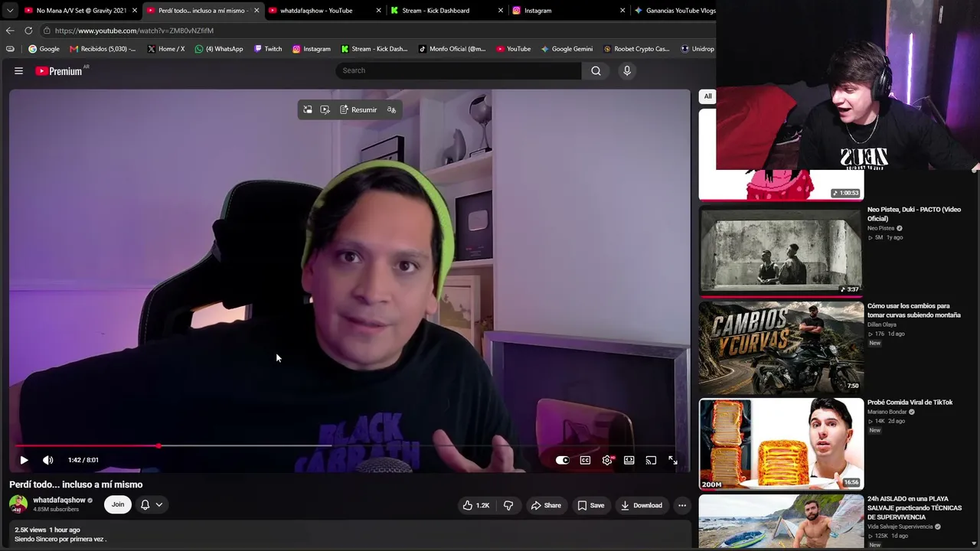
Task: Close the Stream - Kick Dashboard tab
Action: tap(501, 11)
